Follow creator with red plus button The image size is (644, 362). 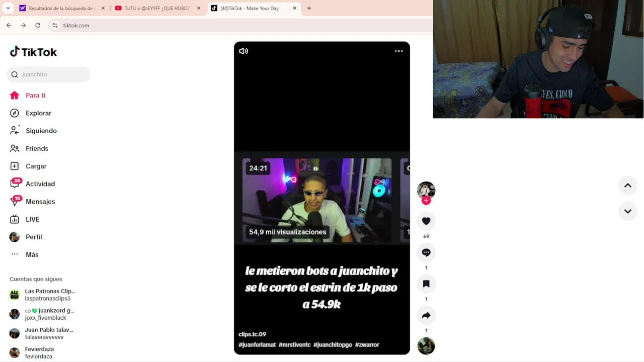[426, 201]
